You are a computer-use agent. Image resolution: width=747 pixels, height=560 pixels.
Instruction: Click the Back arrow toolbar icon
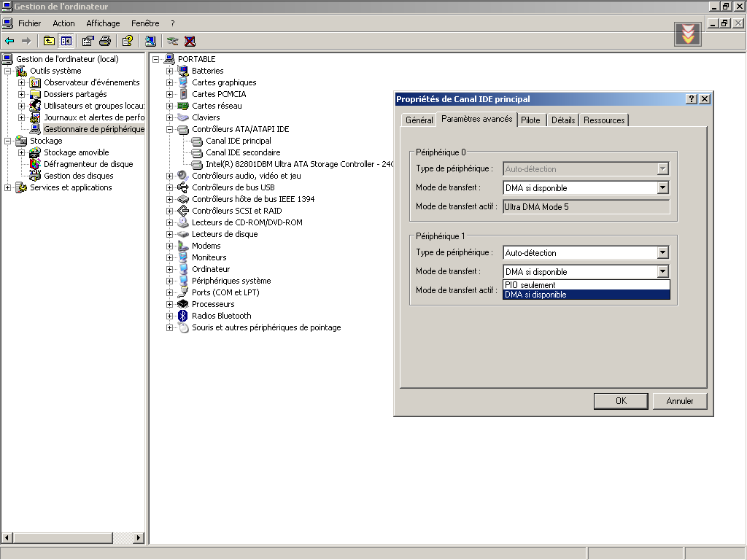[x=9, y=42]
